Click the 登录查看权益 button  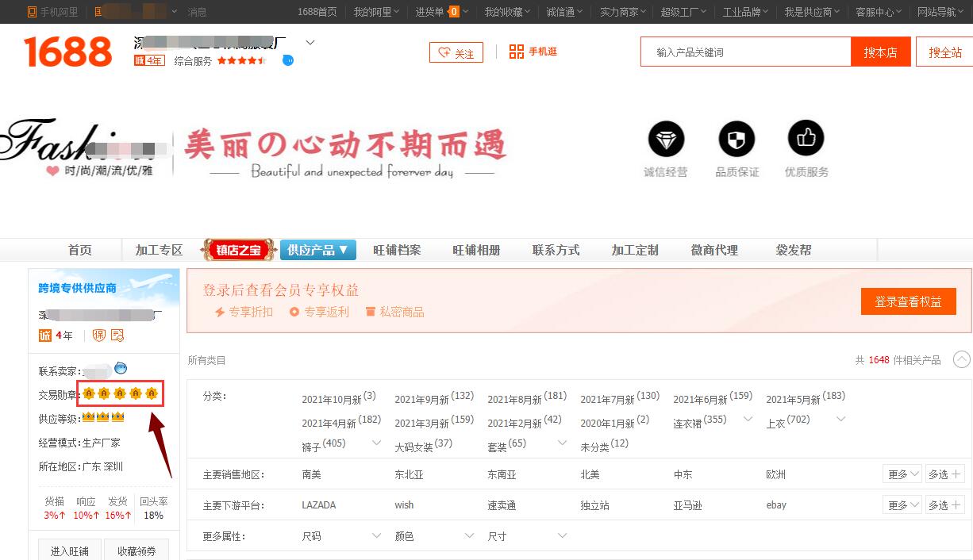(908, 301)
